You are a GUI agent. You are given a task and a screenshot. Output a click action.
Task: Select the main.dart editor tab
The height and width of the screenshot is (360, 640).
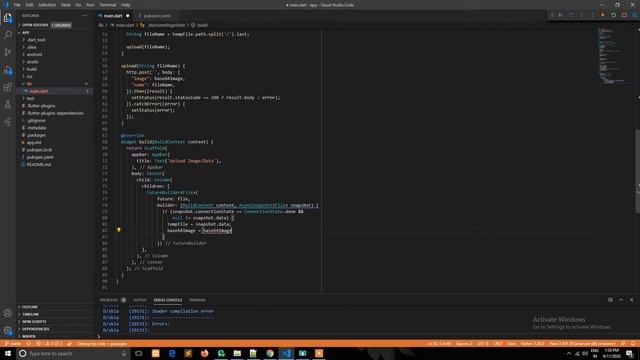click(x=113, y=16)
